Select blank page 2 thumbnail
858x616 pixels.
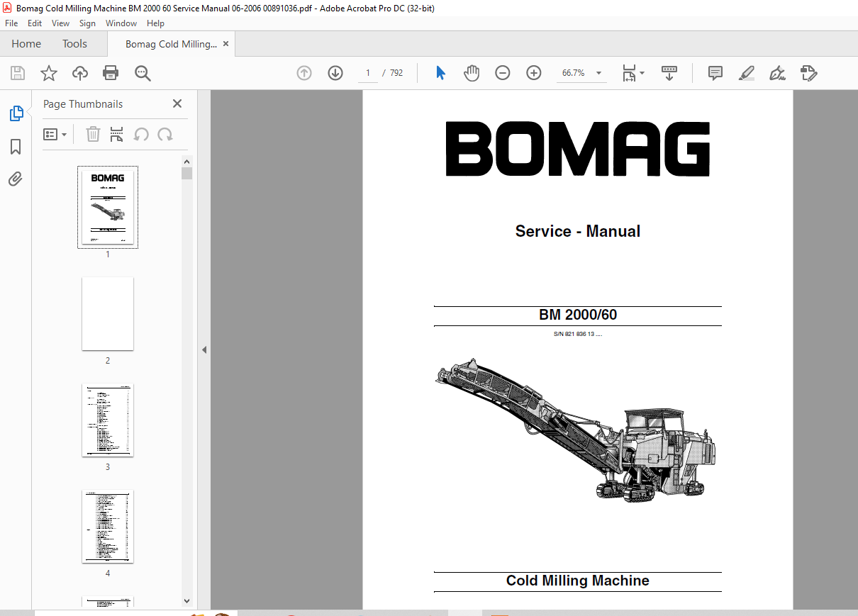pyautogui.click(x=108, y=313)
